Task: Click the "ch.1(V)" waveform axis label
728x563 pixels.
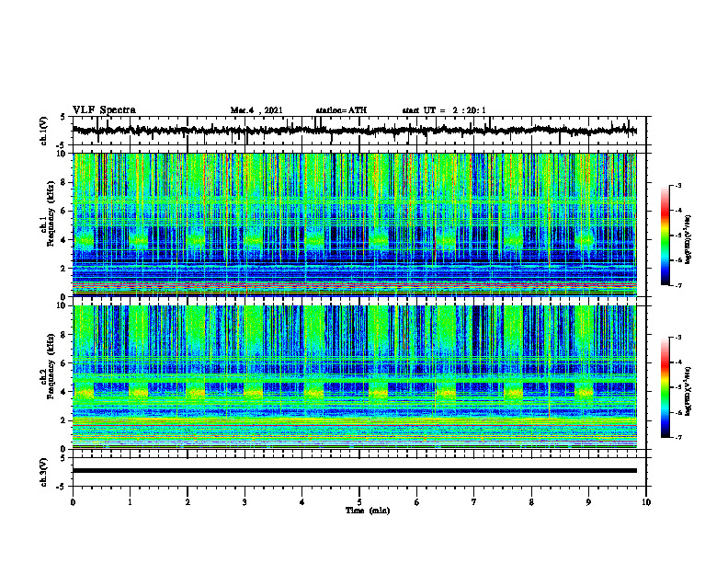Action: click(44, 131)
